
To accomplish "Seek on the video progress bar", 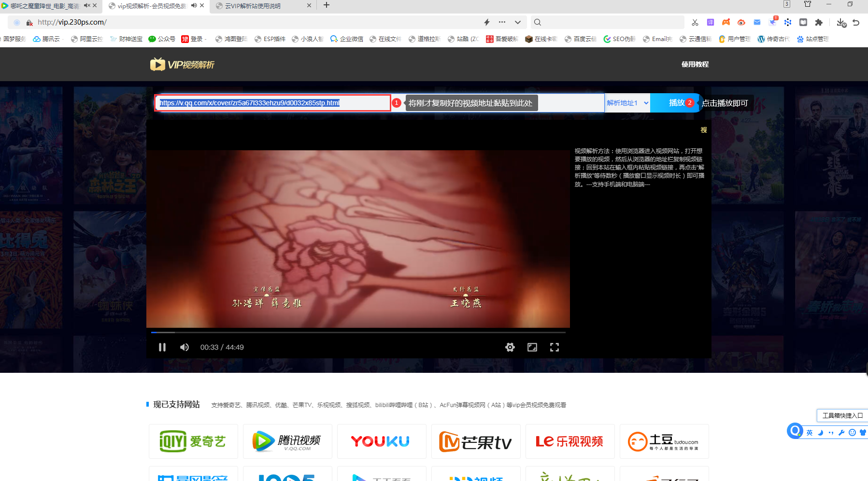I will point(358,332).
